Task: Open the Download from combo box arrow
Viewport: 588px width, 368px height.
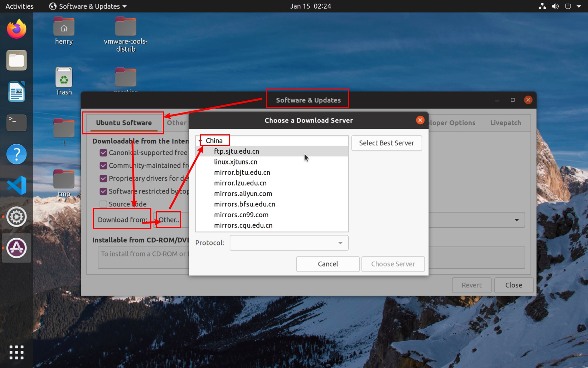Action: pyautogui.click(x=516, y=220)
